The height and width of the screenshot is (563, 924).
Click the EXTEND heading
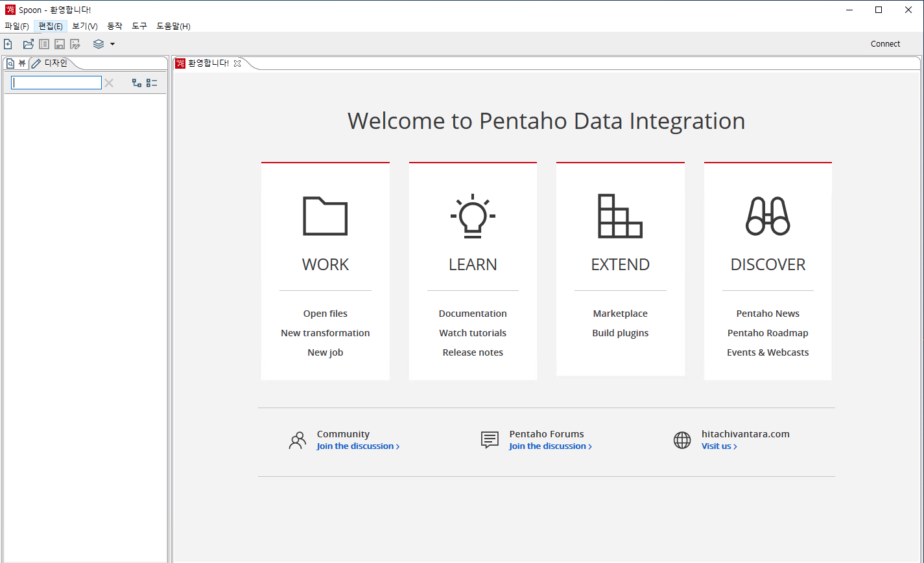[x=620, y=264]
